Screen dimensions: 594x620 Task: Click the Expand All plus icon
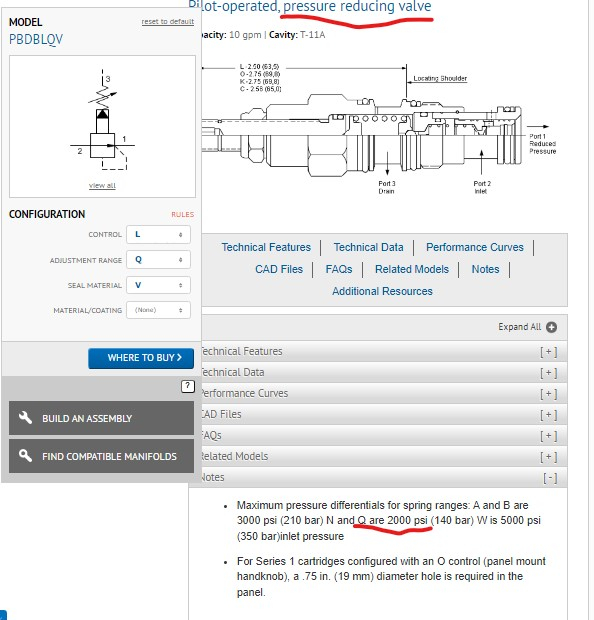tap(551, 327)
